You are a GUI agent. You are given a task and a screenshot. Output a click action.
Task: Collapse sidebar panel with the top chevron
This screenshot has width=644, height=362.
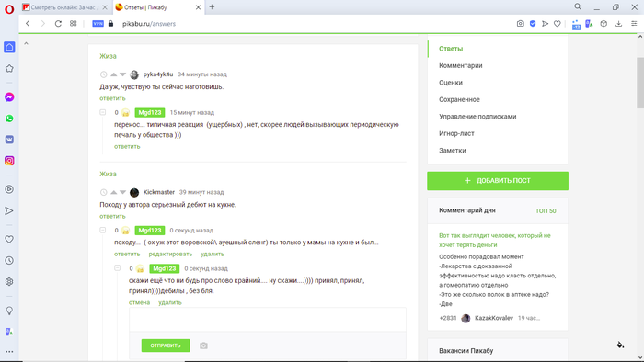26,43
